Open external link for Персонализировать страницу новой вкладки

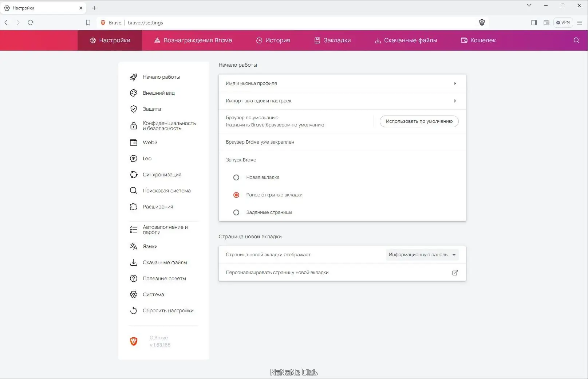(455, 273)
